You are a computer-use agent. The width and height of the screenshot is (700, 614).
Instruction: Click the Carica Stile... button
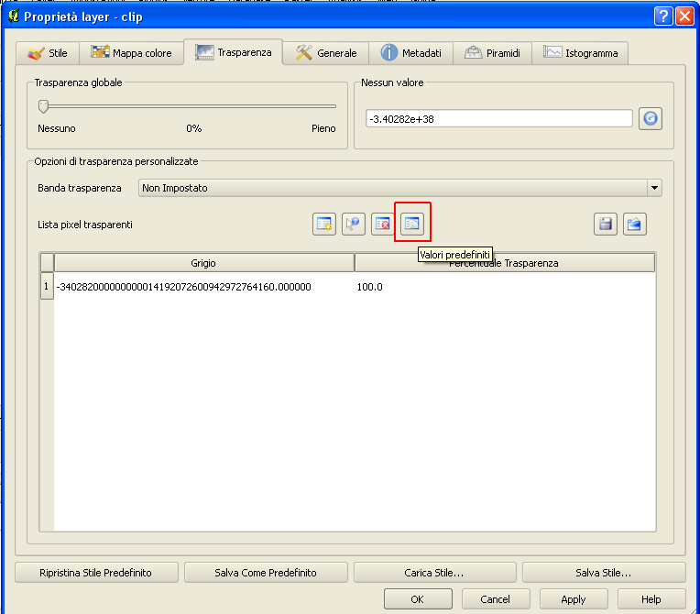tap(434, 573)
